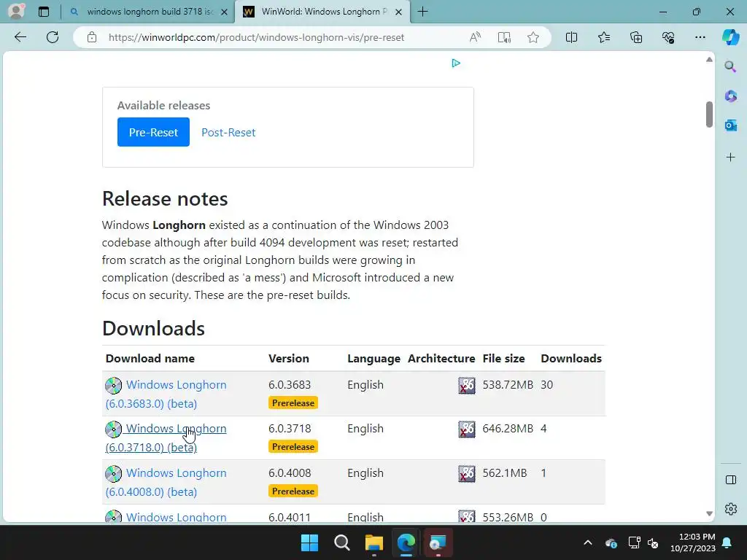
Task: Click scrollbar up arrow
Action: click(709, 60)
